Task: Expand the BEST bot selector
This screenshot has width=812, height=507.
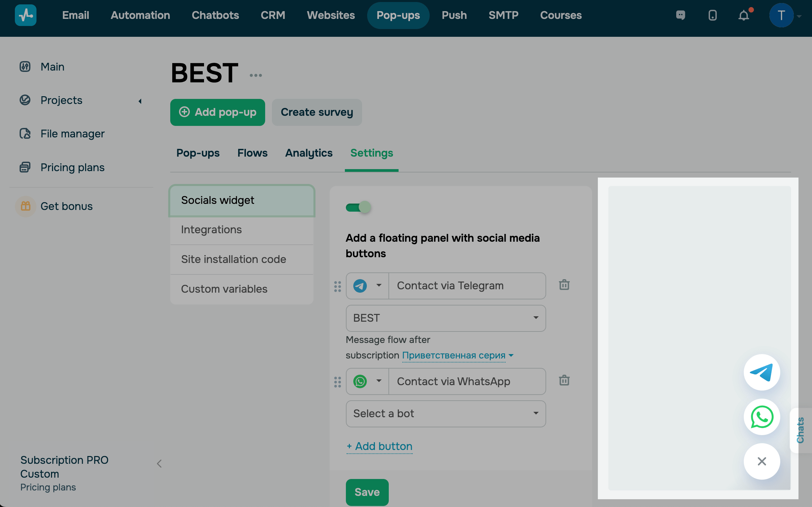Action: (446, 318)
